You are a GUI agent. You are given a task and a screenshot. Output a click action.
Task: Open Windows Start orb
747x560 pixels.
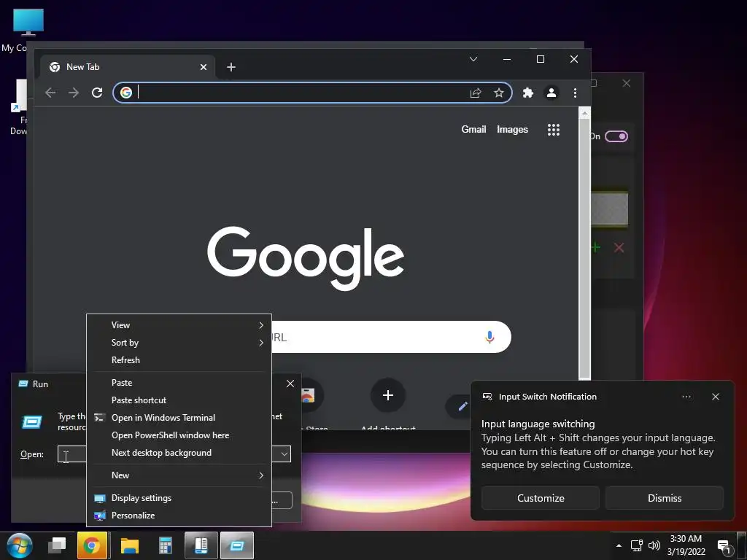[20, 545]
